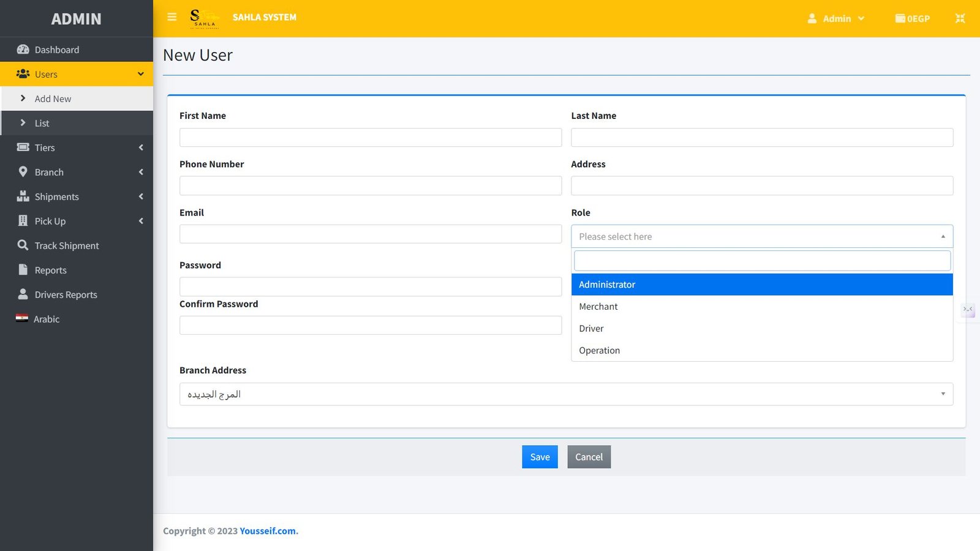Select Operation role option

762,351
